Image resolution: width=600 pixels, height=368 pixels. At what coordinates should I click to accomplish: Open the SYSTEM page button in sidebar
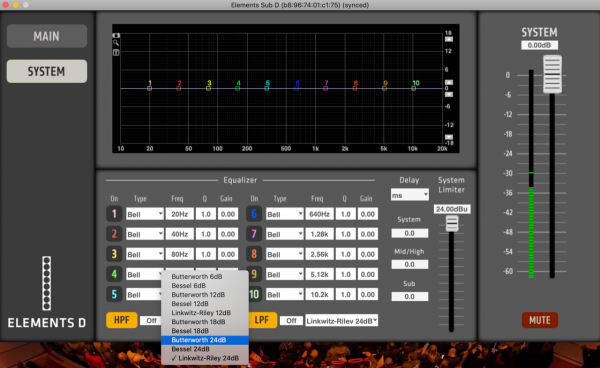(x=47, y=71)
